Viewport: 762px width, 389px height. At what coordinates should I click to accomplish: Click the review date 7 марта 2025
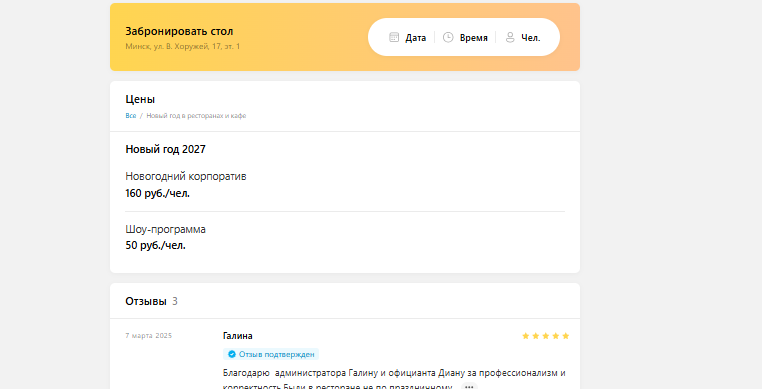point(149,336)
